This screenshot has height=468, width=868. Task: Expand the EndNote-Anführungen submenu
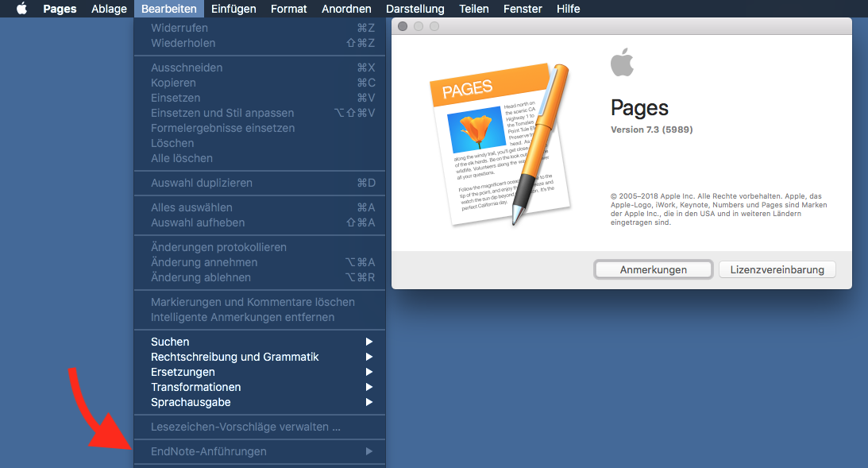click(260, 451)
